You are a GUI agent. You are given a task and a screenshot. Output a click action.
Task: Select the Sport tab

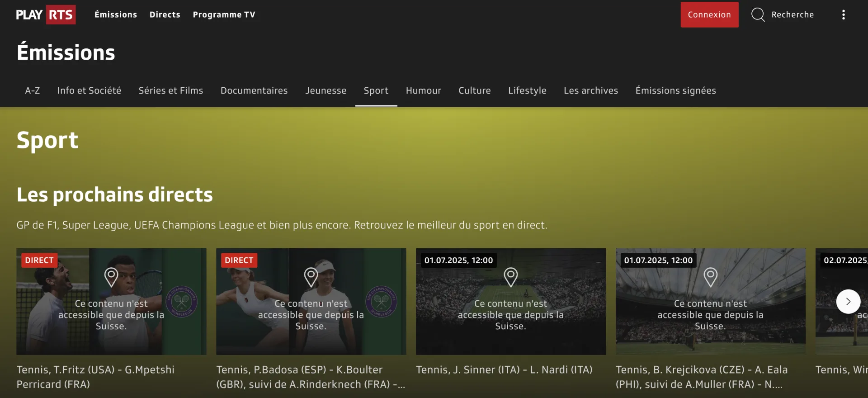[x=376, y=90]
